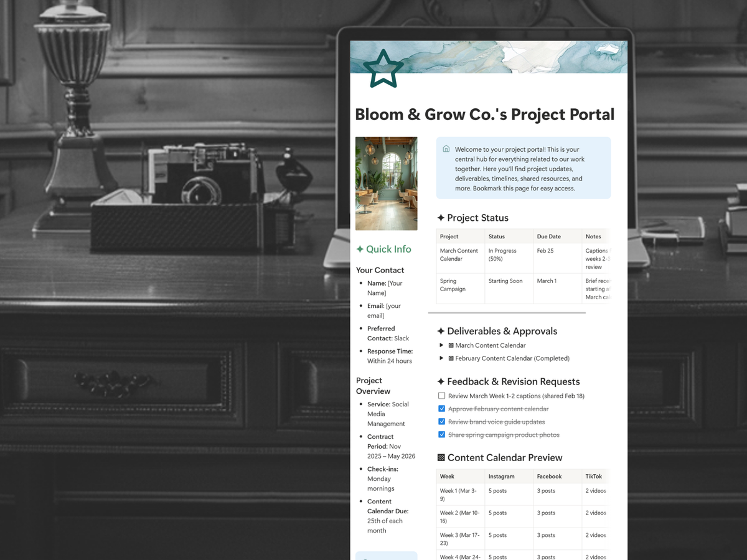Click the sparkle icon before Deliverables & Approvals

pyautogui.click(x=441, y=331)
